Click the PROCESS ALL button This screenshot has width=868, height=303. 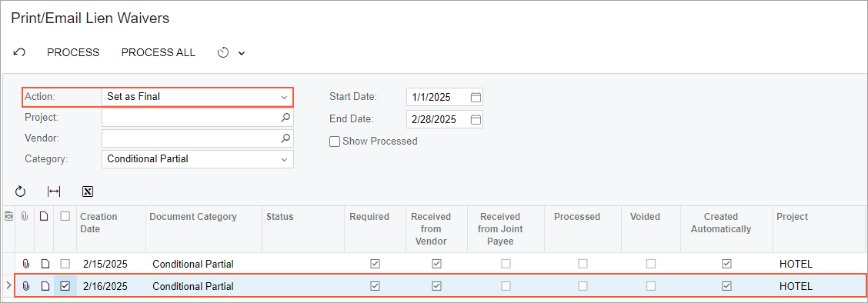pos(159,52)
